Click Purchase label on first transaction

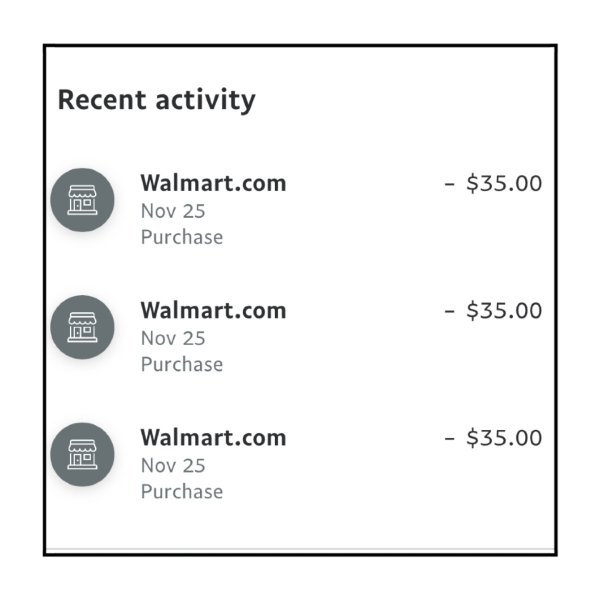[182, 237]
